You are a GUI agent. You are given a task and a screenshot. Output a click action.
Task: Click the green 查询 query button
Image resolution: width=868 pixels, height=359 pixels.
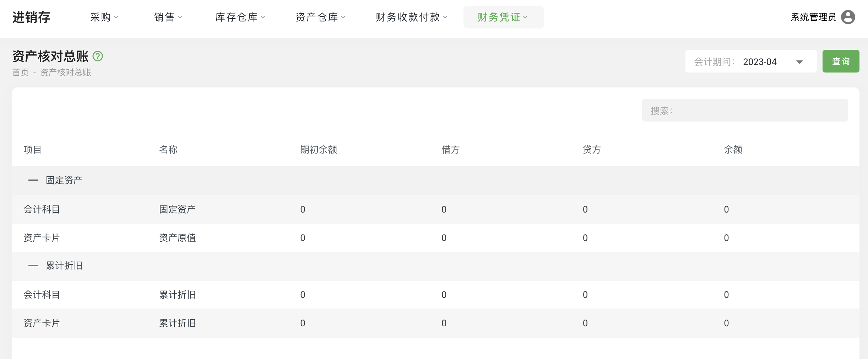tap(841, 61)
